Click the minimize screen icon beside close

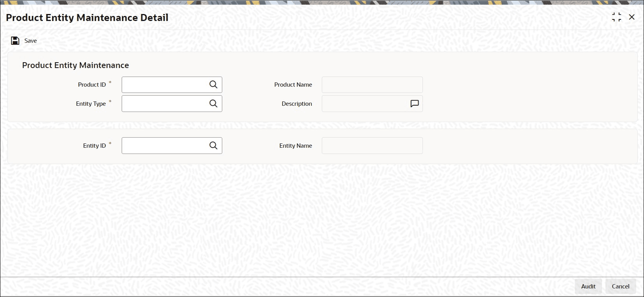click(616, 17)
